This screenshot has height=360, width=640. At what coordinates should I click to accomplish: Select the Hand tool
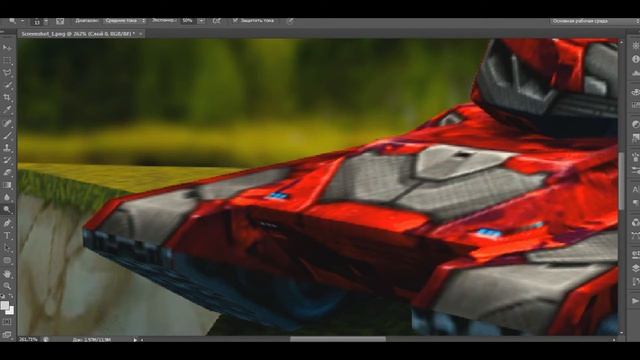click(7, 273)
